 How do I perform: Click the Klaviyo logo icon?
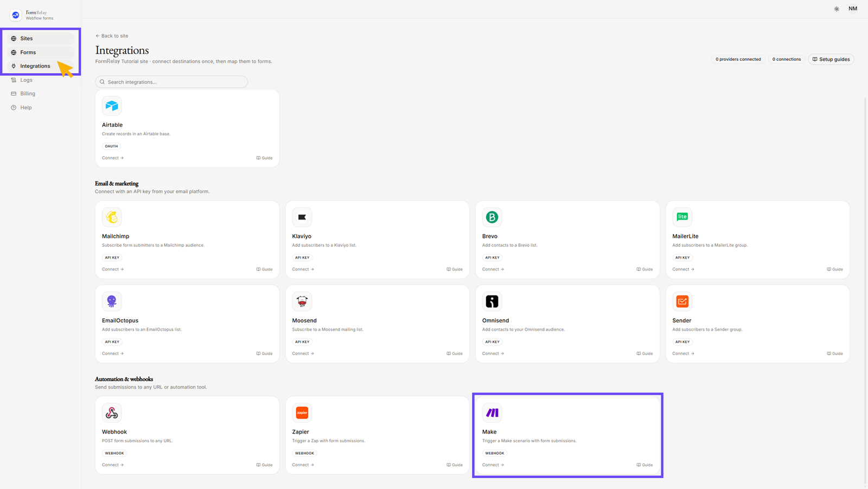click(302, 217)
